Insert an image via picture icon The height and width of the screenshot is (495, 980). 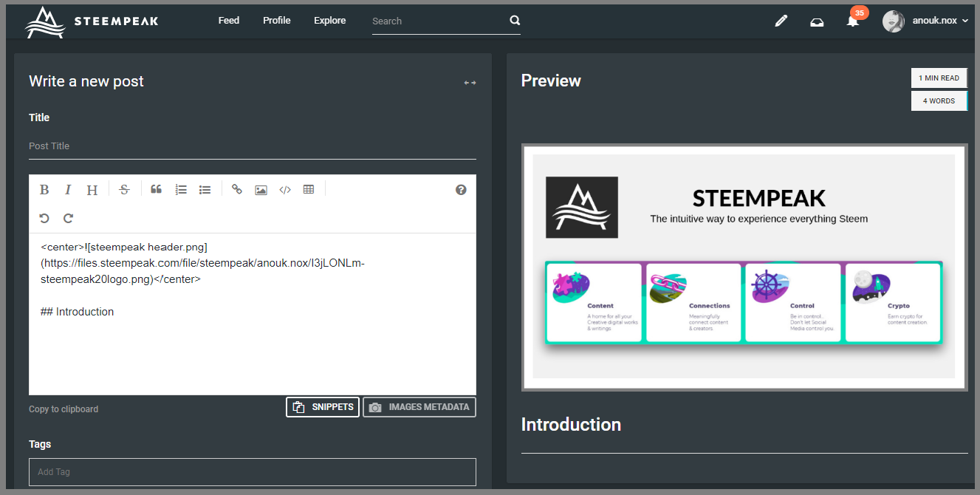(261, 190)
